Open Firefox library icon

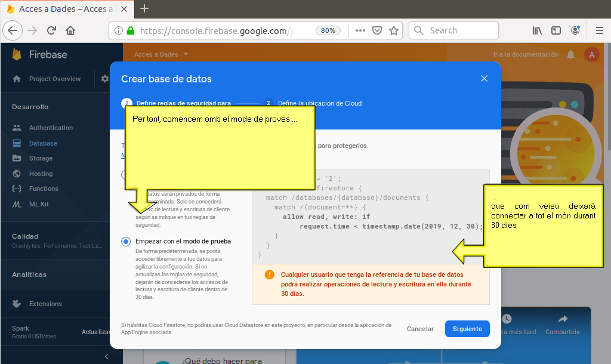pos(537,30)
